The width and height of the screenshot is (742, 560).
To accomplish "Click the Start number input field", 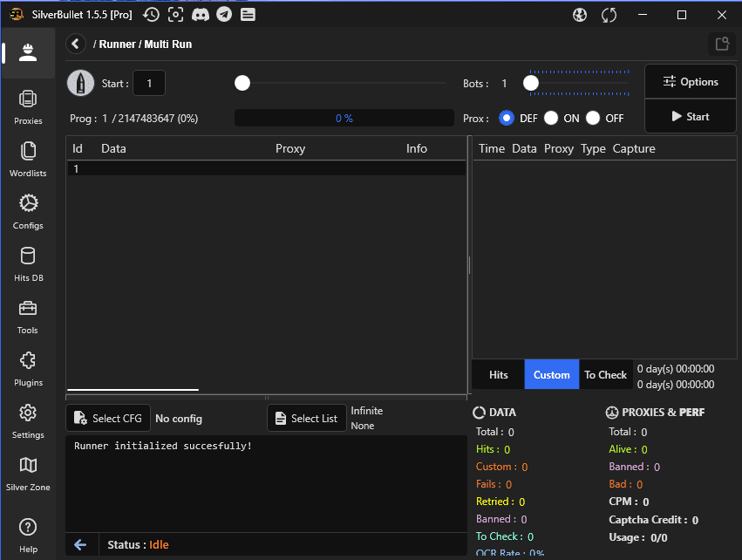I will pos(149,84).
